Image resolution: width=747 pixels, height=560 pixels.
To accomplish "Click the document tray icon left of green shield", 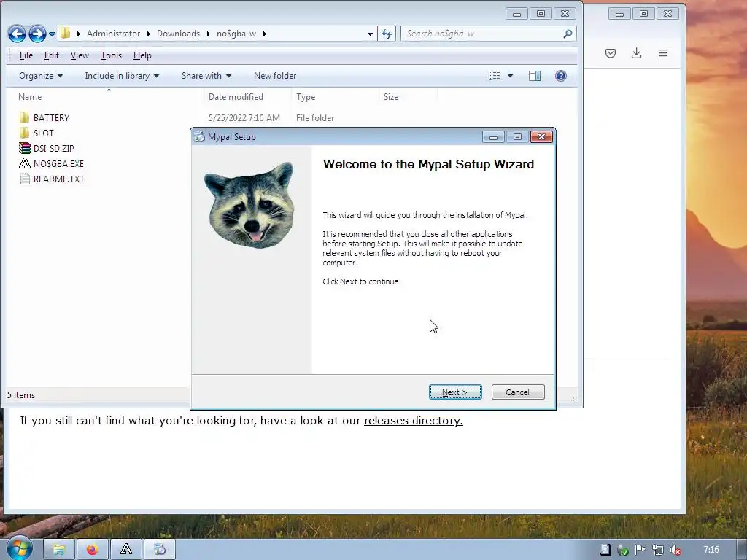I will coord(605,550).
